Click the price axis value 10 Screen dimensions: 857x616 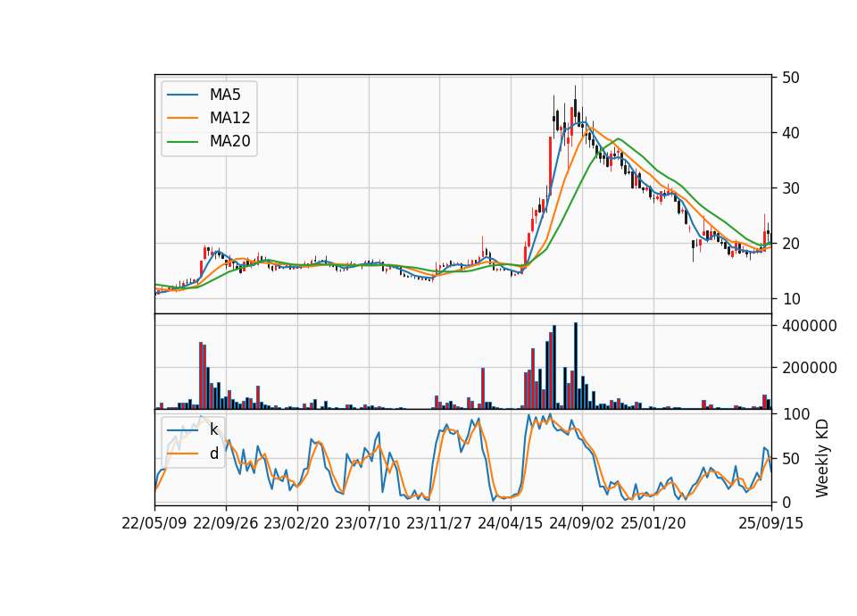[x=790, y=299]
